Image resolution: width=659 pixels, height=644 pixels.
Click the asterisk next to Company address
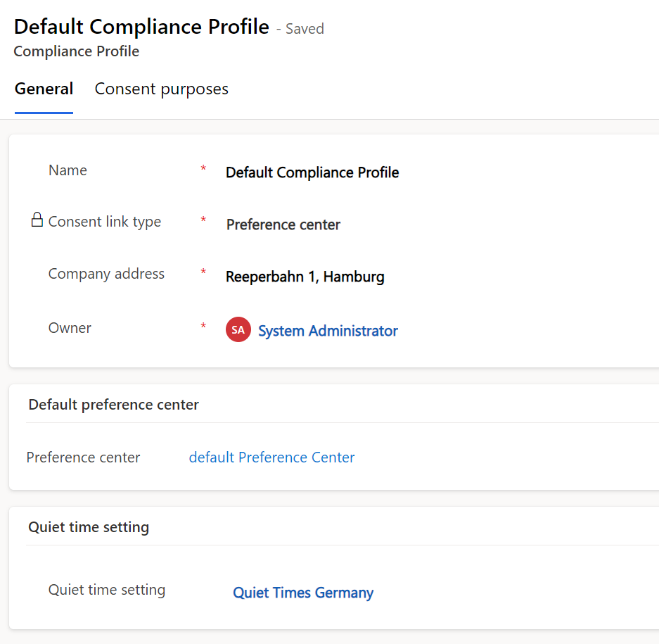[203, 273]
